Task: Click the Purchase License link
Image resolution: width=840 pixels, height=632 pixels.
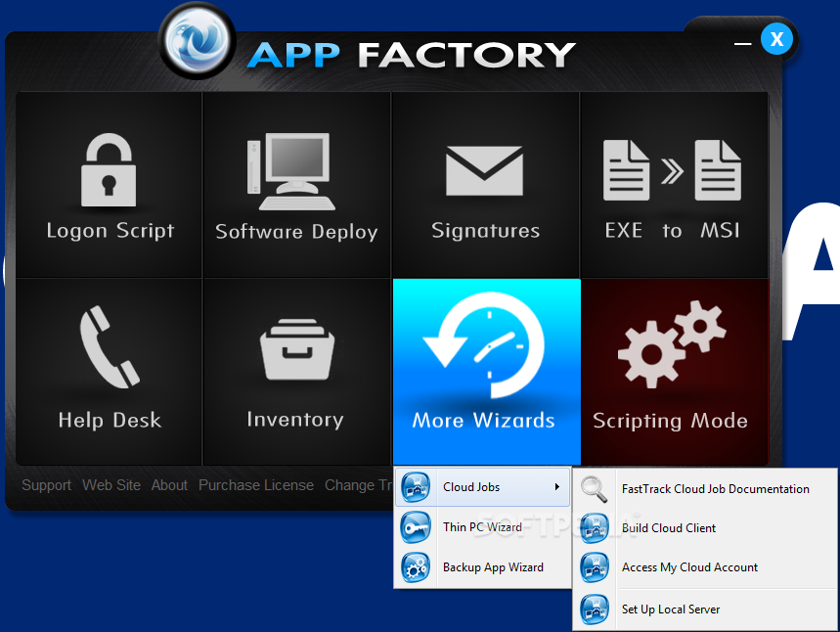Action: (x=256, y=485)
